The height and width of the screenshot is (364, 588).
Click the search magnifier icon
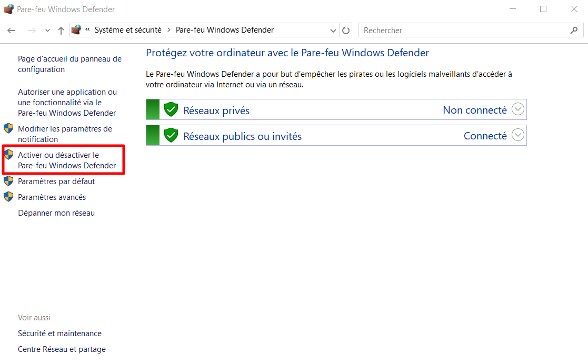574,30
